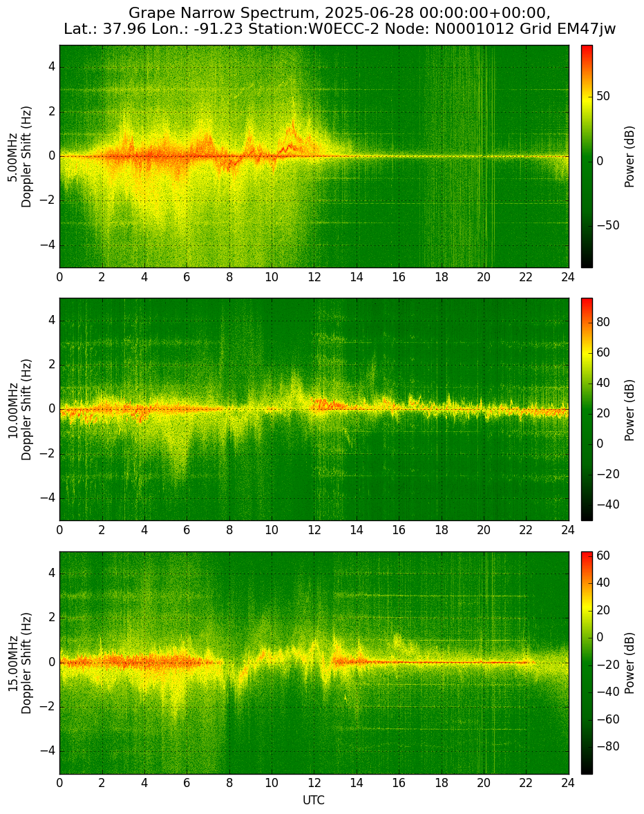Click the Power (dB) label of the 15.00MHz plot

(x=629, y=663)
